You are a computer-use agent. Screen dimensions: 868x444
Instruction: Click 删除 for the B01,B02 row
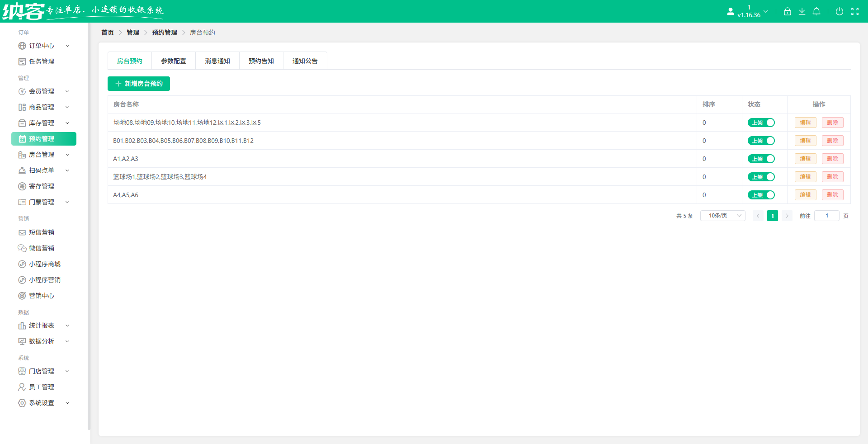(832, 141)
